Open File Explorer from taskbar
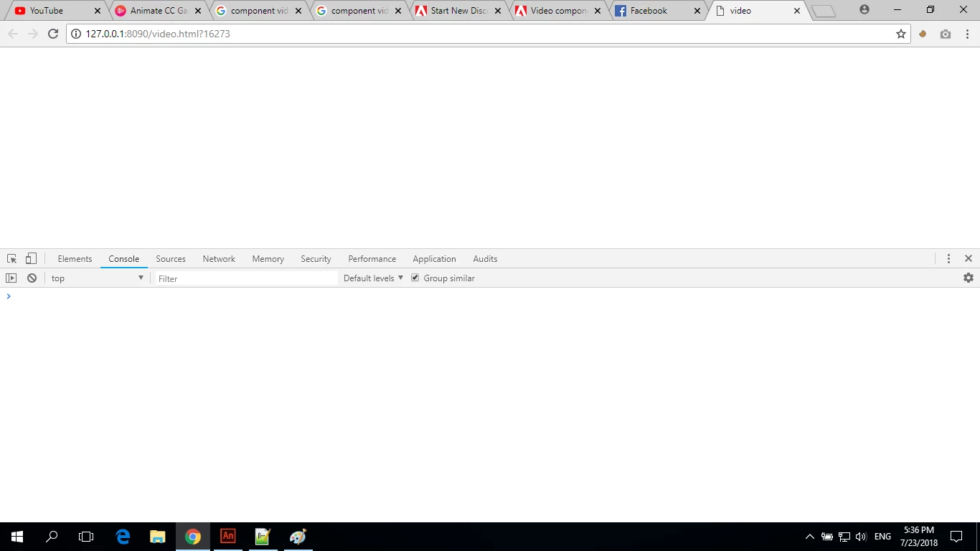This screenshot has height=551, width=980. pos(158,537)
